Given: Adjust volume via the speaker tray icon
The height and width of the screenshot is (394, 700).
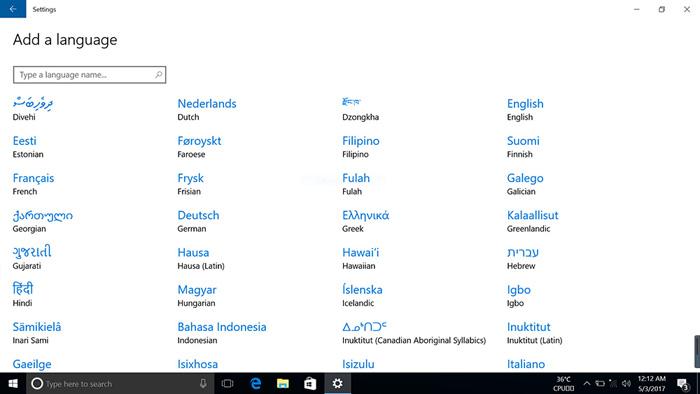Looking at the screenshot, I should tap(626, 383).
